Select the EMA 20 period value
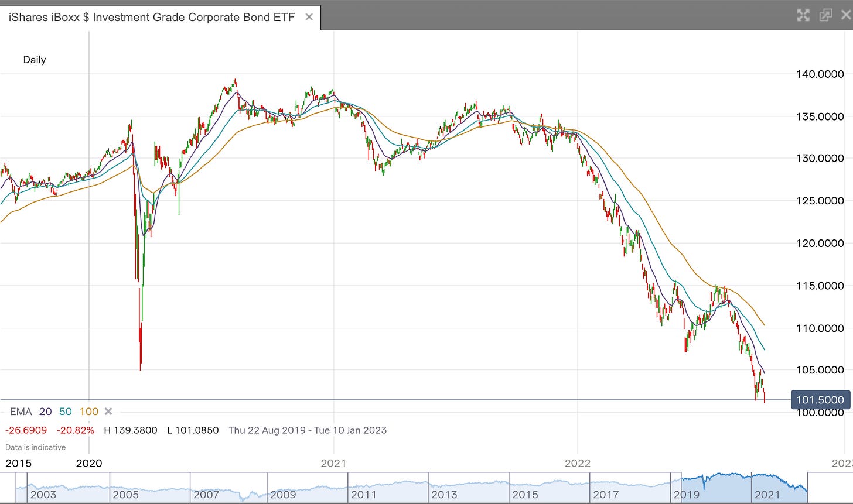Viewport: 853px width, 504px height. point(46,412)
